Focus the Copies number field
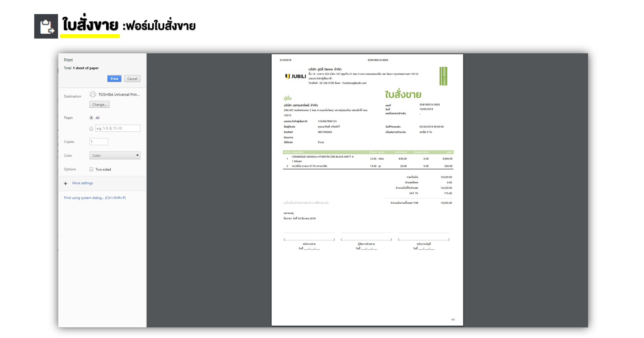The width and height of the screenshot is (644, 338). (99, 142)
